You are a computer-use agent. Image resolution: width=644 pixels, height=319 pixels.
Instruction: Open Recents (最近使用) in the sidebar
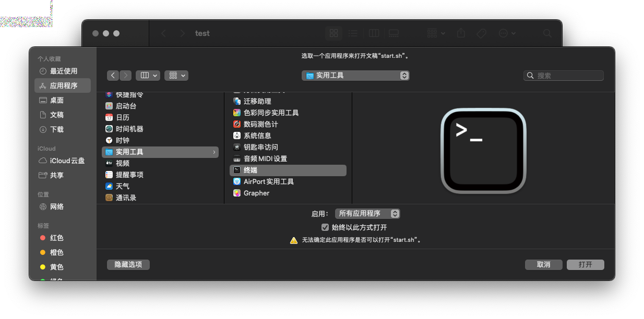pos(63,71)
